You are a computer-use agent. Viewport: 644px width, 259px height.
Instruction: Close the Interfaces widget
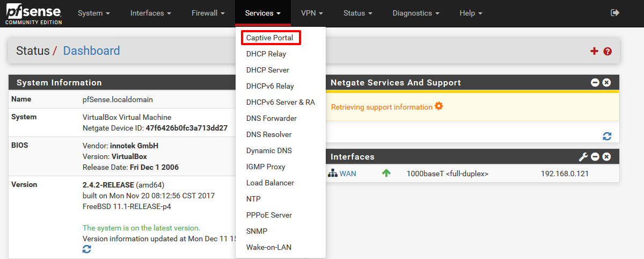606,157
